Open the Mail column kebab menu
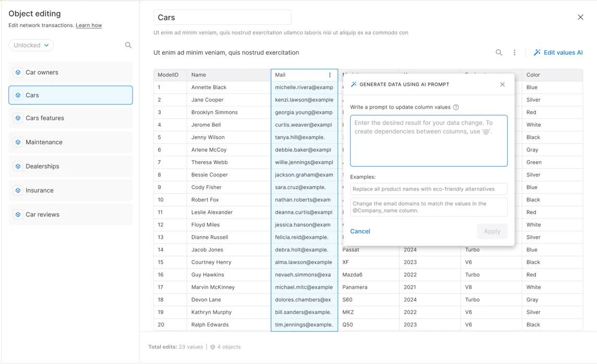 coord(330,75)
